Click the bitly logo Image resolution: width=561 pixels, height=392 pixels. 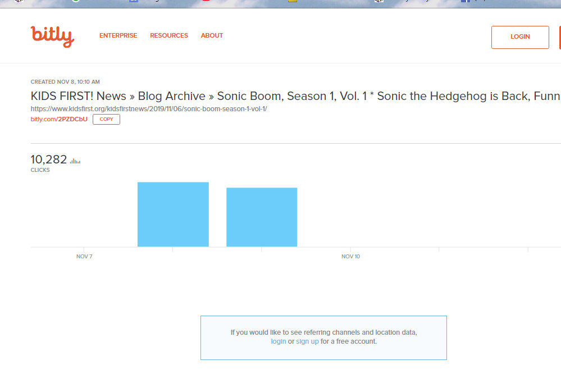(x=53, y=36)
